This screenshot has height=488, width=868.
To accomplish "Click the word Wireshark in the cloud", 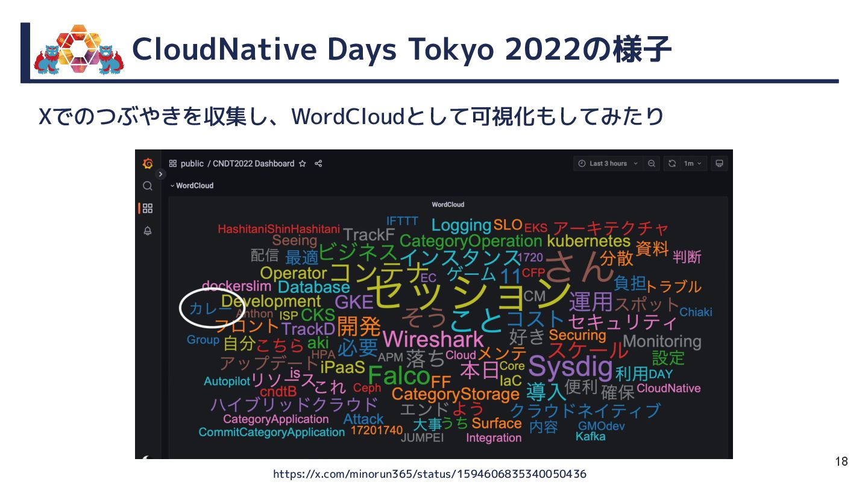I will click(433, 339).
